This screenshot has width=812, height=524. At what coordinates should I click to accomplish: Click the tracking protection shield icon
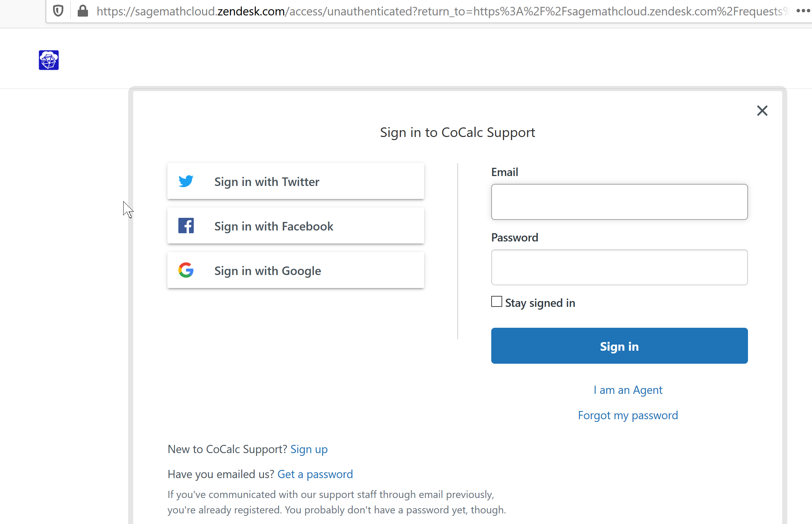[58, 11]
